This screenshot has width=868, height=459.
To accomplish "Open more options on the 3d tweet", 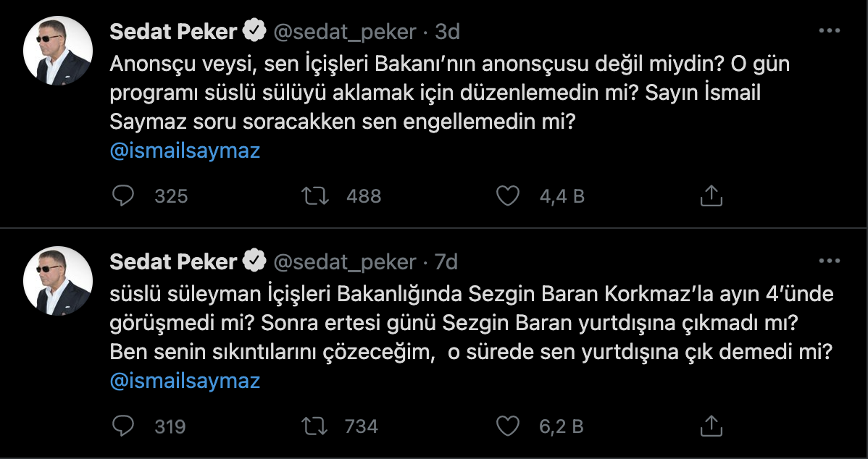I will pyautogui.click(x=829, y=32).
